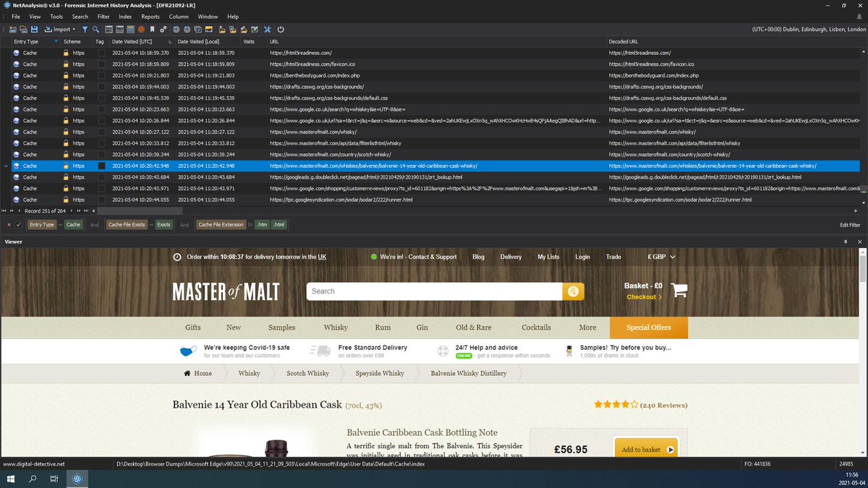Open the Whisky category menu on webpage

pos(336,328)
